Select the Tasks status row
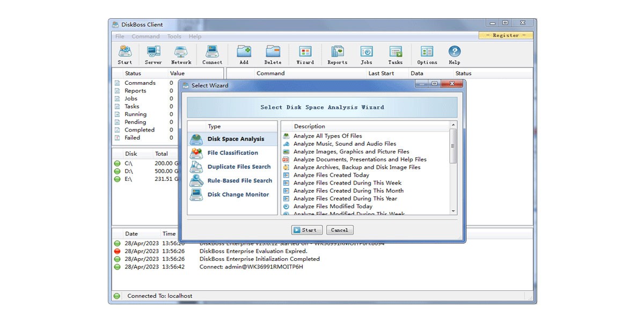The width and height of the screenshot is (644, 322). [144, 106]
